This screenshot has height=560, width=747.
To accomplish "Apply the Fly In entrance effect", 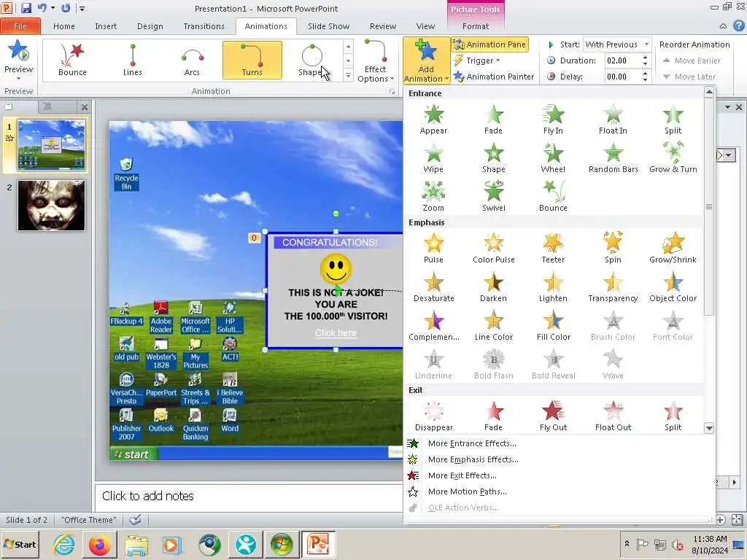I will (x=553, y=120).
